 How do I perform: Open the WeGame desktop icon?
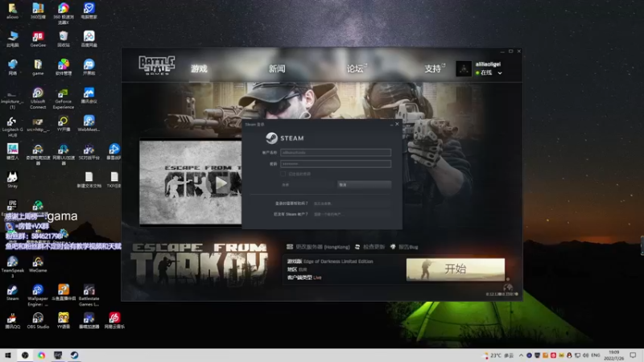click(x=38, y=265)
